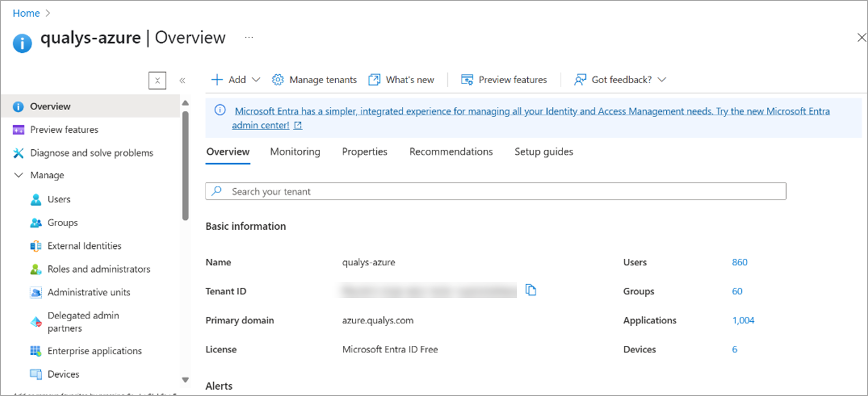Click the 860 users count link
Screen dimensions: 868x396
point(739,262)
